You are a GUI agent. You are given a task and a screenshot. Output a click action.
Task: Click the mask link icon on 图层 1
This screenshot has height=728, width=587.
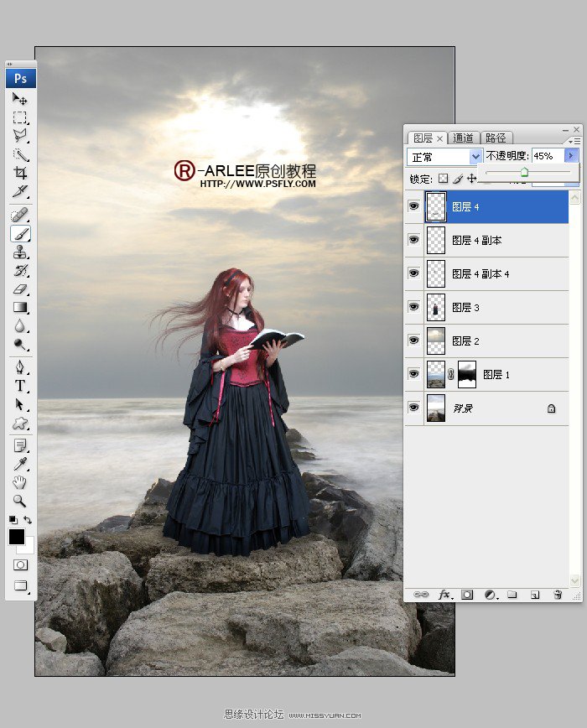450,374
